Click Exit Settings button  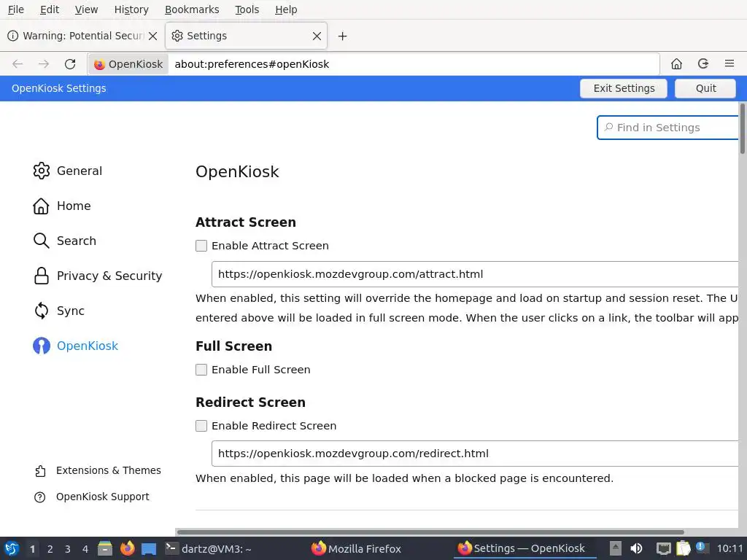click(624, 88)
